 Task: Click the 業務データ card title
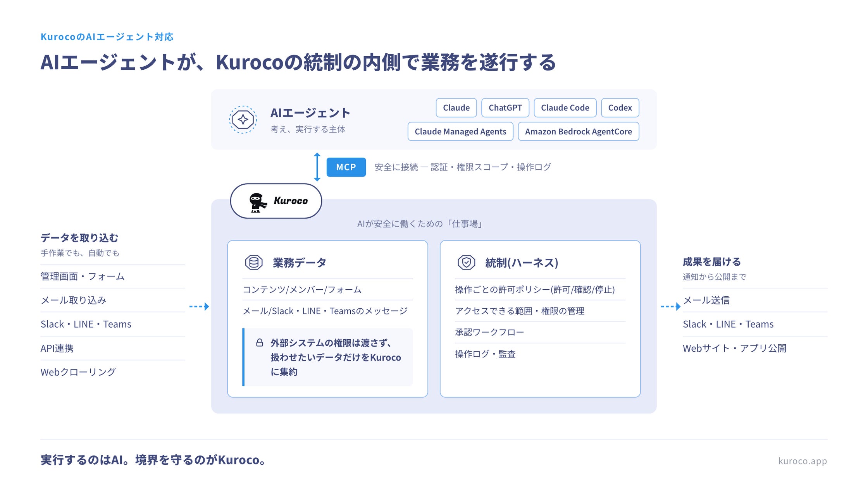point(299,263)
